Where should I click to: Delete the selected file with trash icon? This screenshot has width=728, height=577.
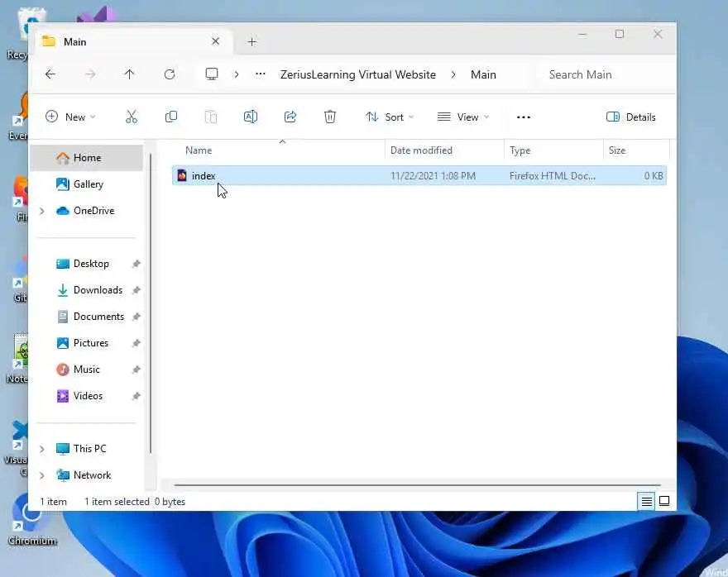point(329,117)
